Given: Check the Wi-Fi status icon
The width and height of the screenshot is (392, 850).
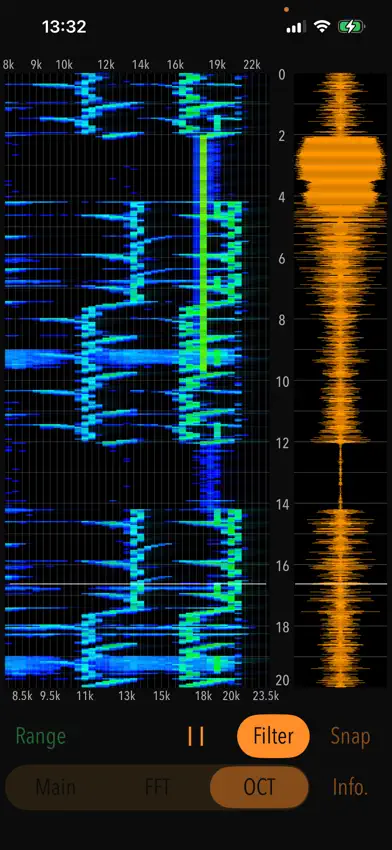Looking at the screenshot, I should [323, 27].
